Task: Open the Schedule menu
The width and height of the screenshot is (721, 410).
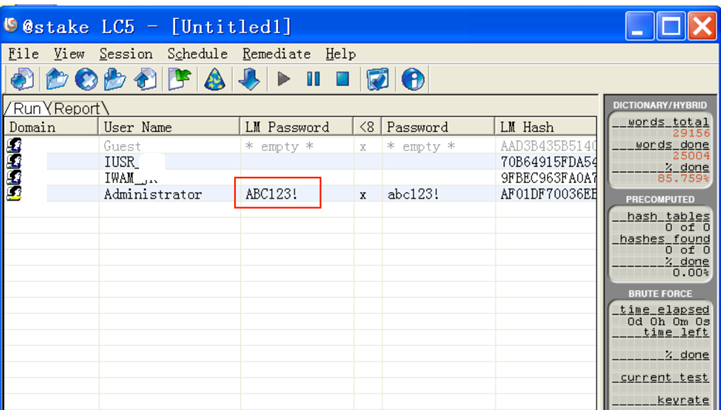Action: (x=197, y=54)
